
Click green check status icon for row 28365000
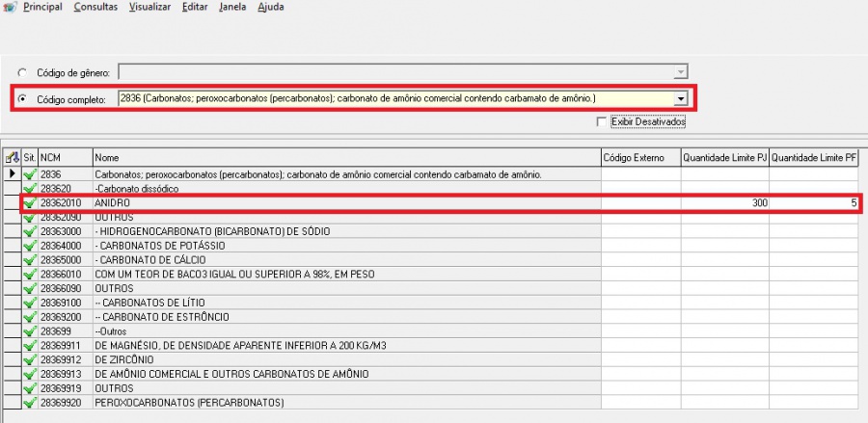point(30,260)
